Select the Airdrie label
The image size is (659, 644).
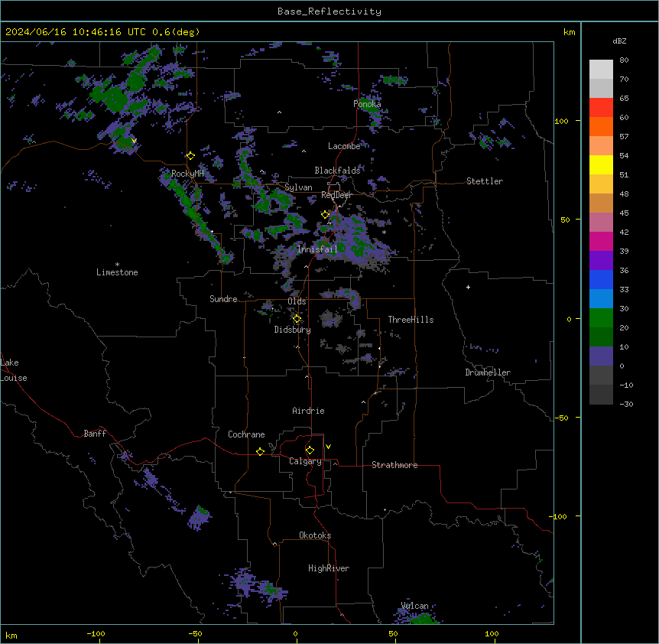coord(308,411)
